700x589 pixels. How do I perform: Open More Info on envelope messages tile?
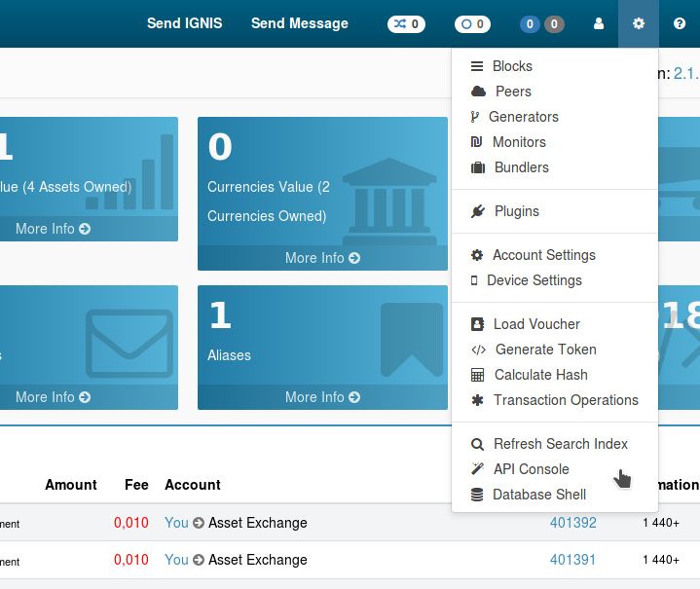[x=53, y=397]
